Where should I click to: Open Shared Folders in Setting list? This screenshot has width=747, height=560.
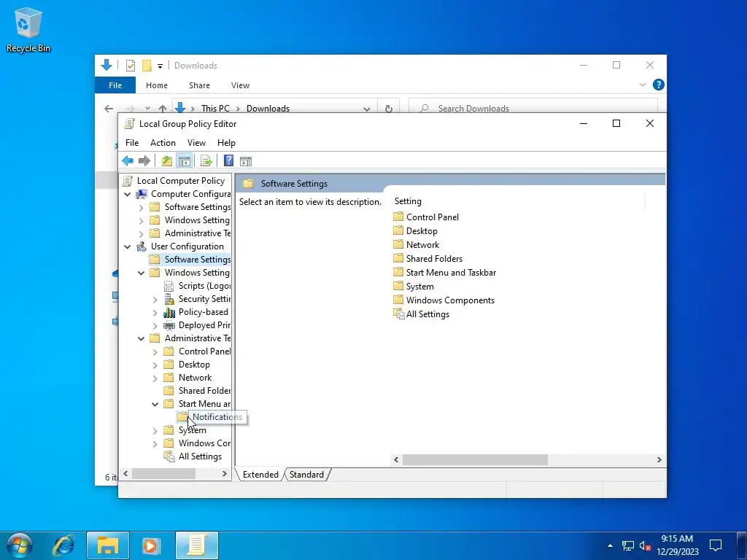[x=434, y=259]
